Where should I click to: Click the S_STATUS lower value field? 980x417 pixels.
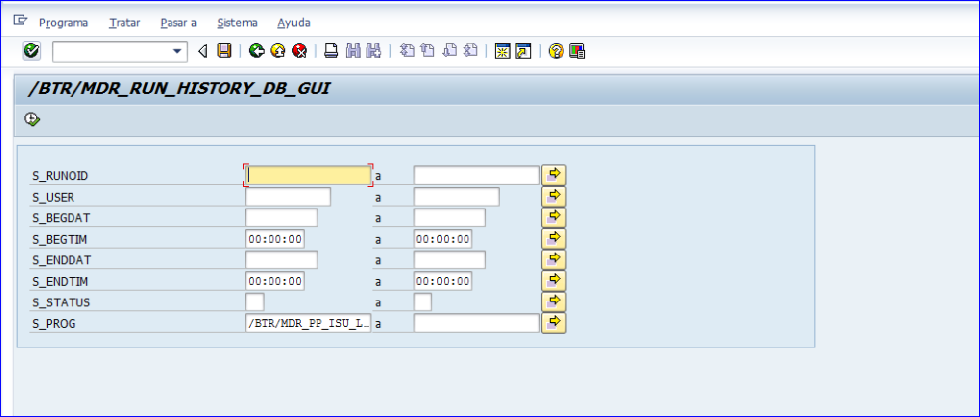(x=255, y=302)
